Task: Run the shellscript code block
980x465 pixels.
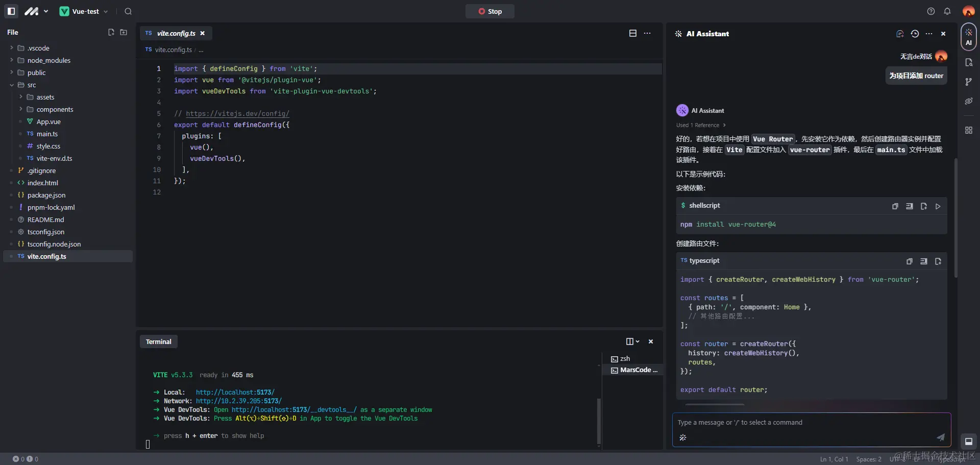Action: coord(938,206)
